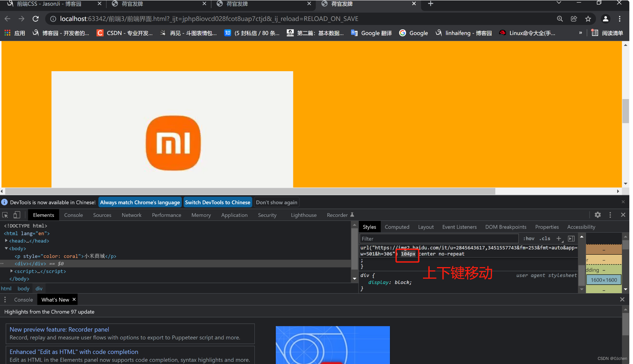
Task: Activate the element inspector picker tool
Action: pos(5,215)
